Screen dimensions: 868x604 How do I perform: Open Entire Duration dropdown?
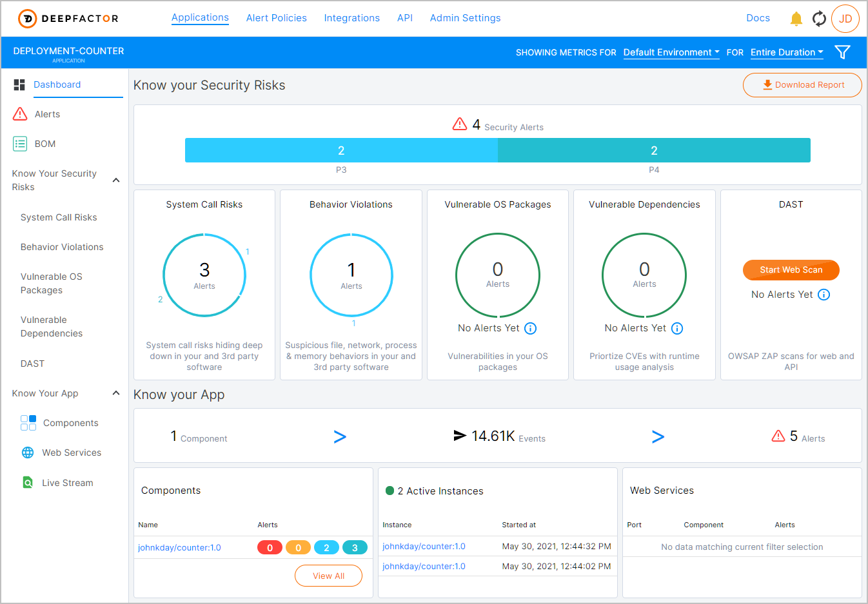pyautogui.click(x=787, y=52)
